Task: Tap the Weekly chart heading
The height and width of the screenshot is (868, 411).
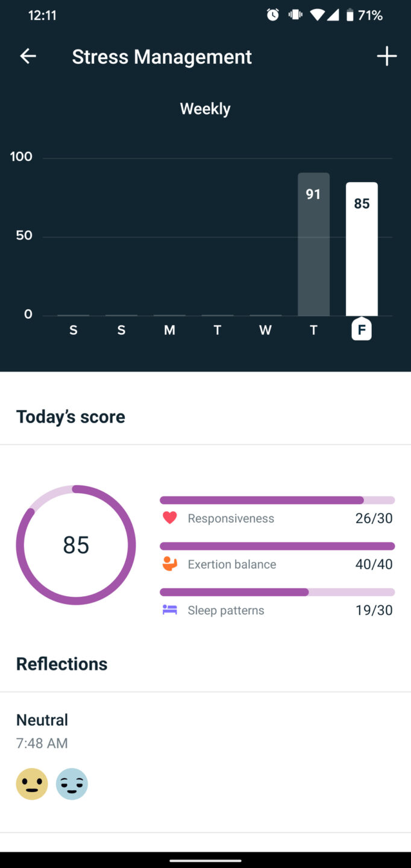Action: coord(205,109)
